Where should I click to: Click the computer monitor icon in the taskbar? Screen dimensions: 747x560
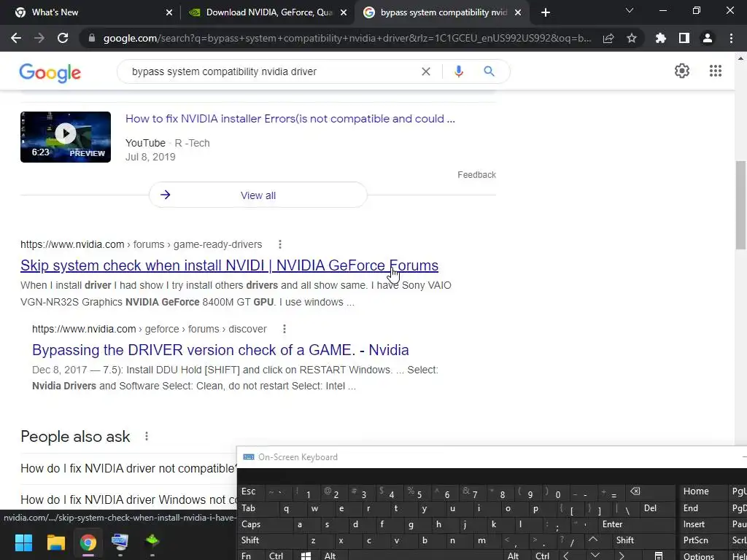pos(120,542)
